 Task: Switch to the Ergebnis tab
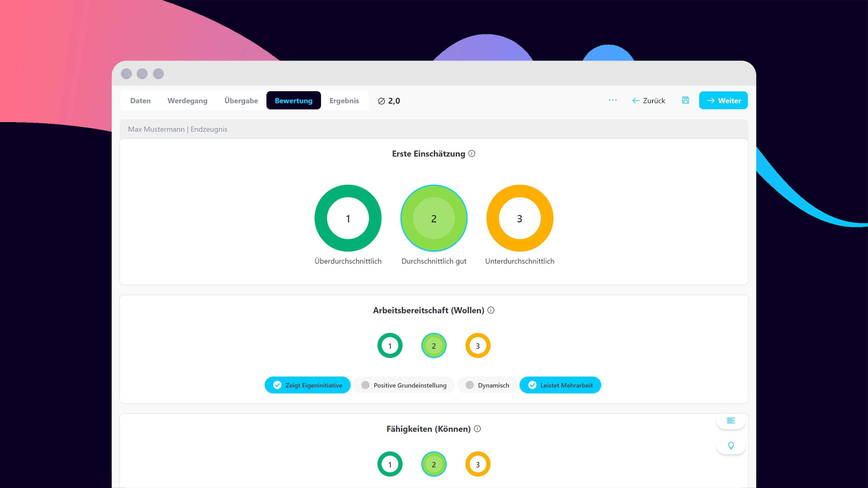click(x=344, y=101)
